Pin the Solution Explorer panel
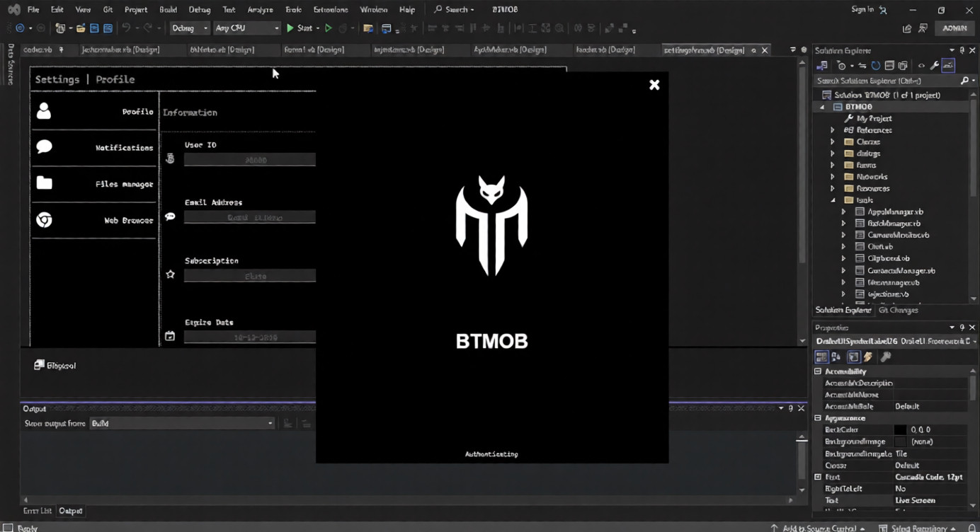The height and width of the screenshot is (532, 980). coord(962,50)
